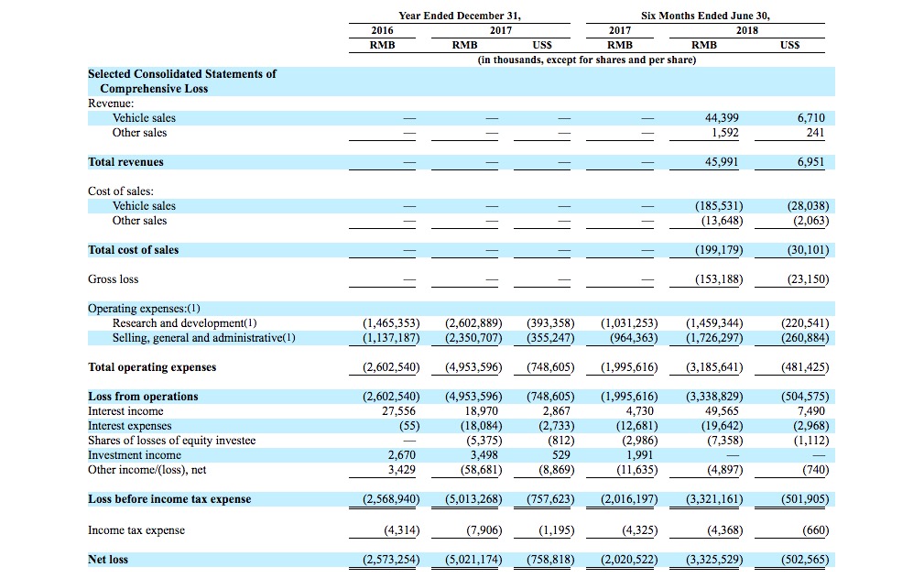The height and width of the screenshot is (578, 924).
Task: Click the 'Loss from operations' row label
Action: coord(143,397)
